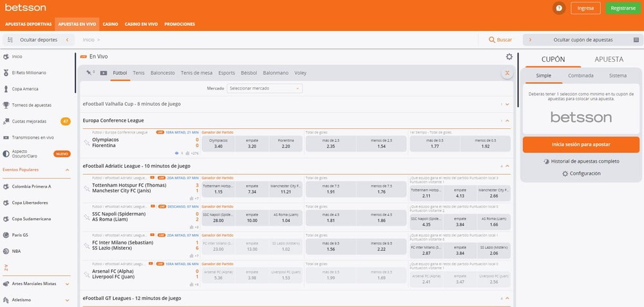
Task: Collapse sidebar via Ocultar deportes arrow
Action: 67,40
